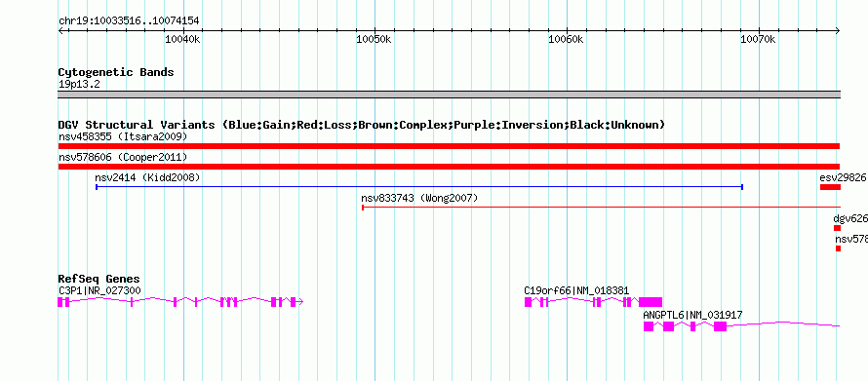Click the C19orf66|NM_018381 gene label

click(x=576, y=290)
